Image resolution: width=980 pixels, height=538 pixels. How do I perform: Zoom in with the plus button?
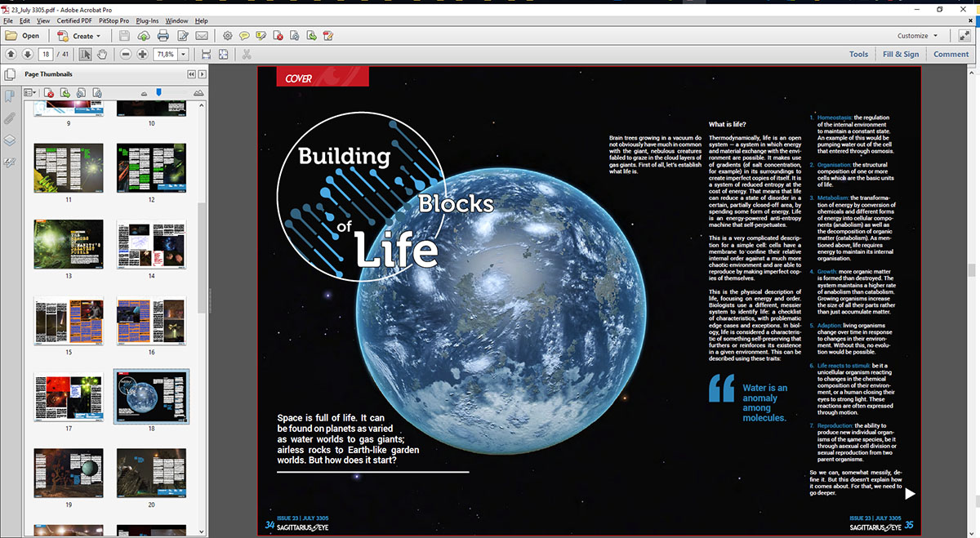[x=143, y=55]
